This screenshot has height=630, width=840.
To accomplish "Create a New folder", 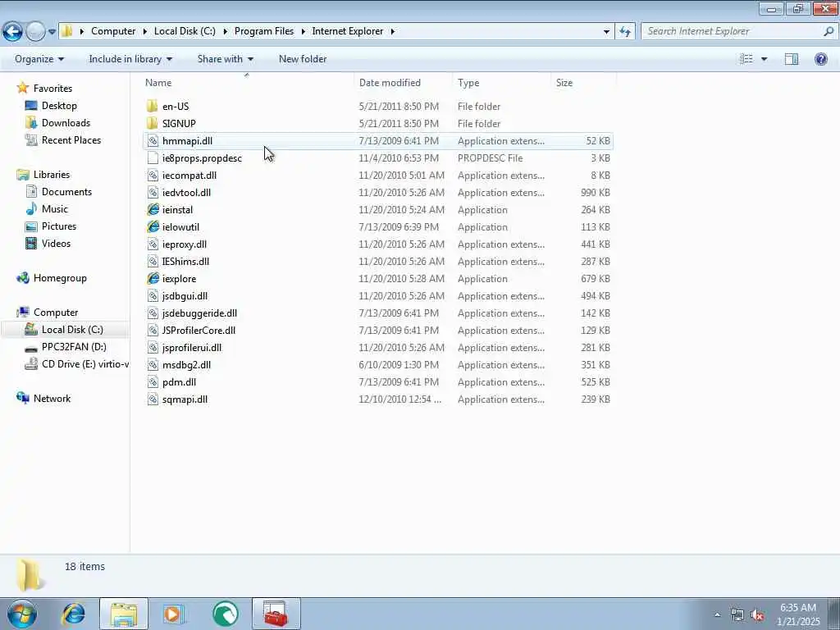I will [x=303, y=59].
